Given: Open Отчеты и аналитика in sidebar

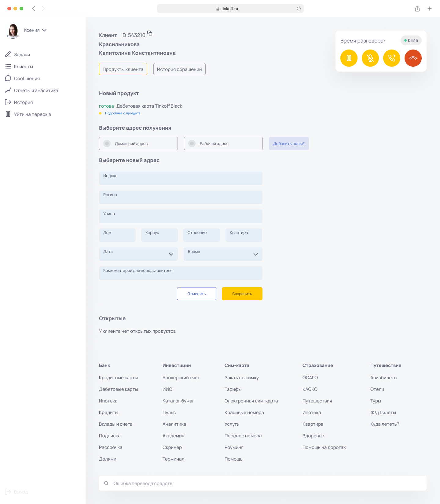Looking at the screenshot, I should 36,91.
